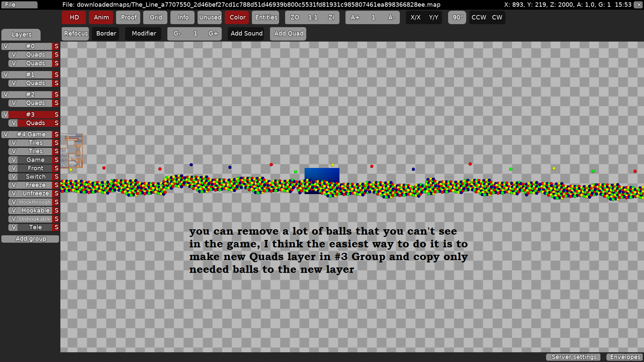
Task: Reset zoom with the 1:1 button
Action: 313,17
